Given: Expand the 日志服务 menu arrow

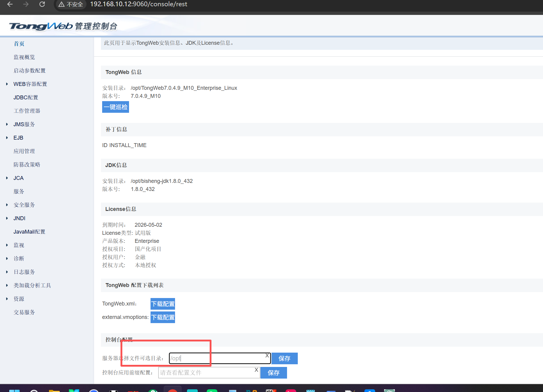Looking at the screenshot, I should [x=7, y=272].
